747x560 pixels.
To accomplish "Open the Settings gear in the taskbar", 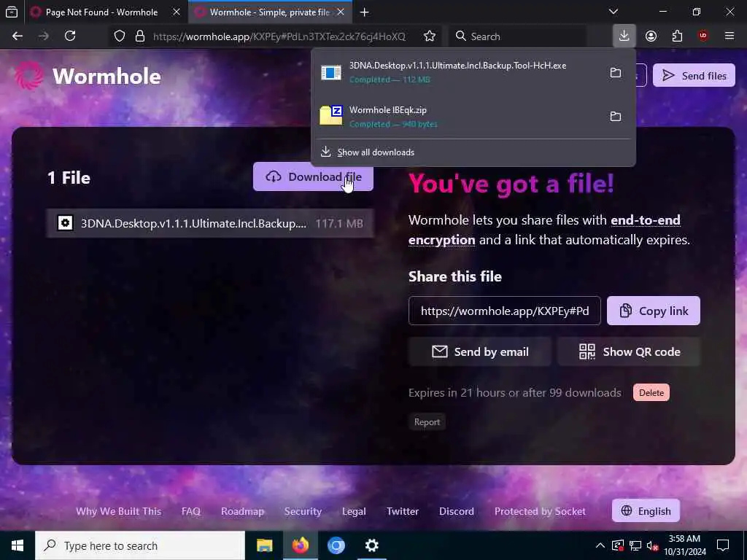I will [371, 545].
